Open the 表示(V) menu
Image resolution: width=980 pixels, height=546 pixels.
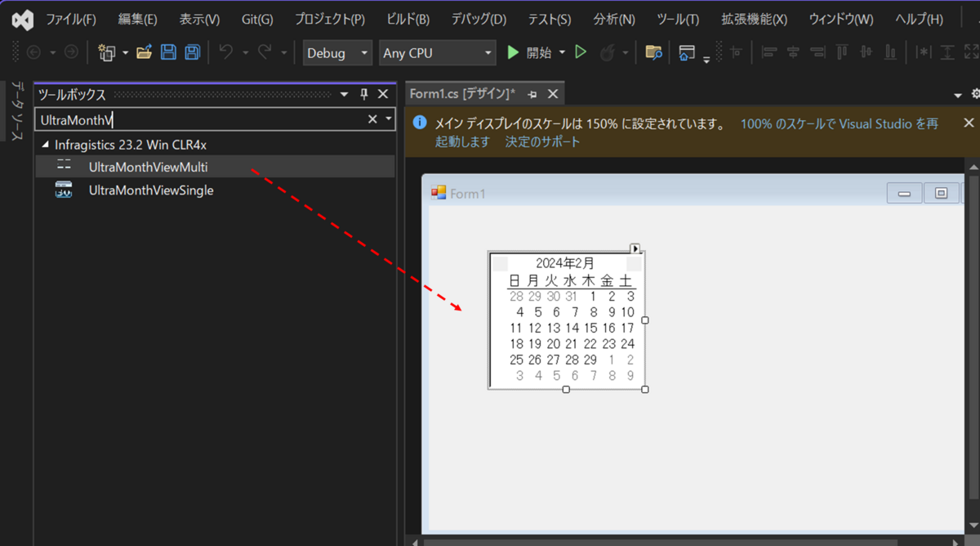pyautogui.click(x=199, y=20)
